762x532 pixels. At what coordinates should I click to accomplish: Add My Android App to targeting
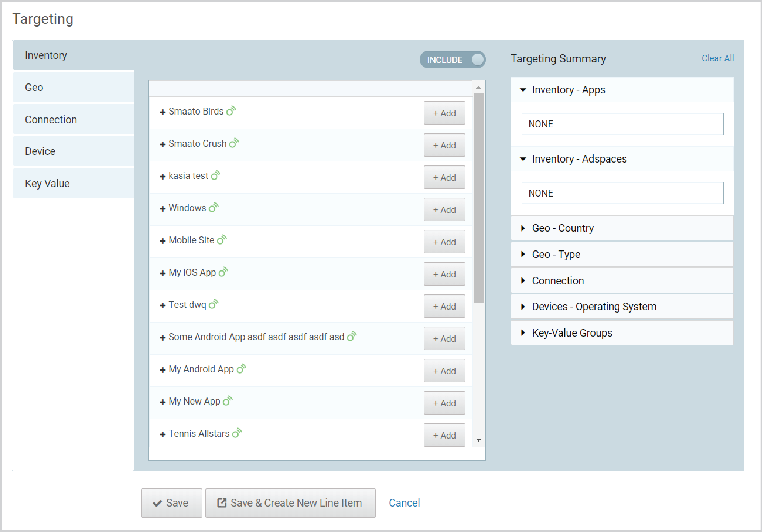click(x=444, y=371)
